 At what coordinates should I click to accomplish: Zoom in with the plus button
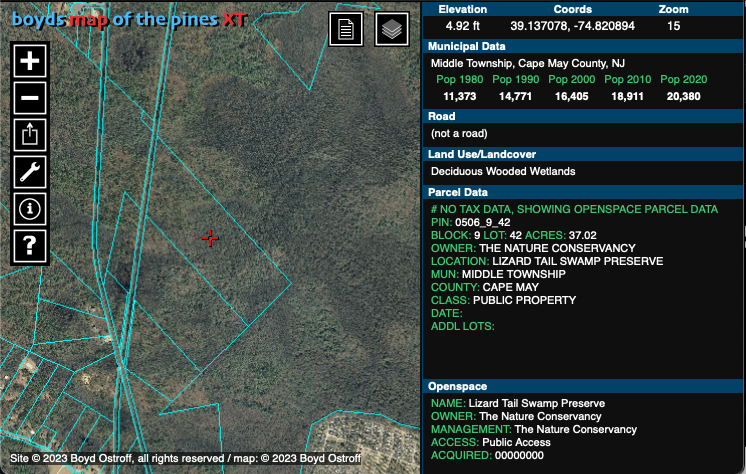(x=30, y=60)
